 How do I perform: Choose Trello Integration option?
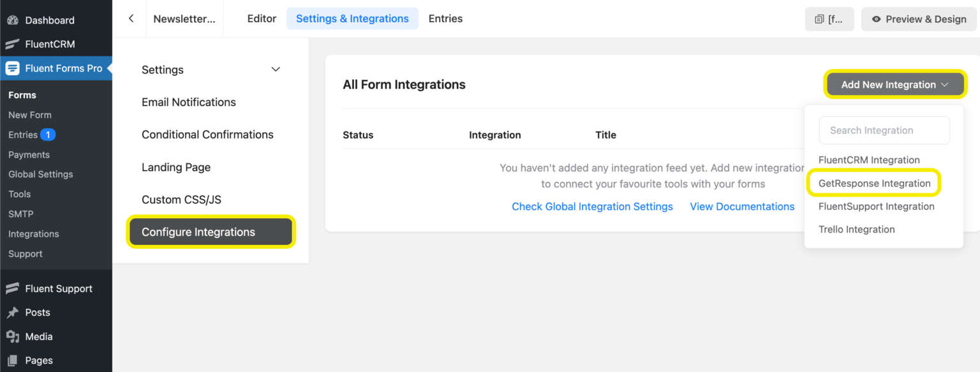pos(856,229)
